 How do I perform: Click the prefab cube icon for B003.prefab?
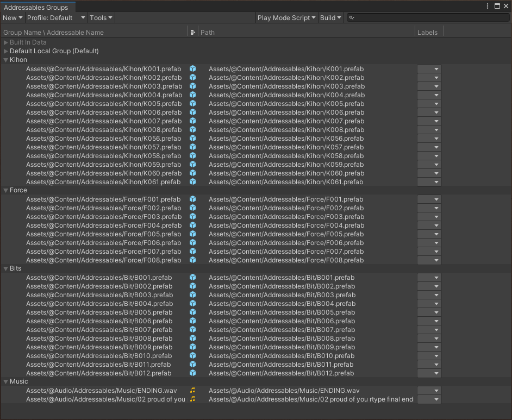tap(192, 294)
